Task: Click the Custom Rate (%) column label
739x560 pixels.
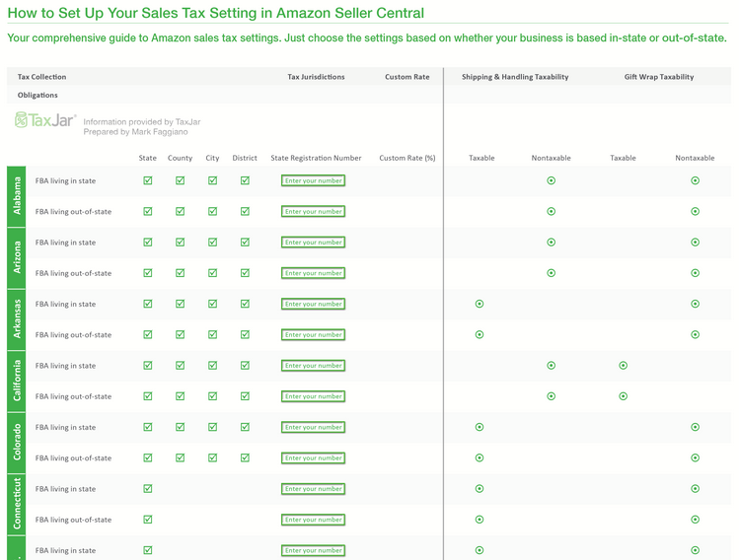Action: [x=407, y=158]
